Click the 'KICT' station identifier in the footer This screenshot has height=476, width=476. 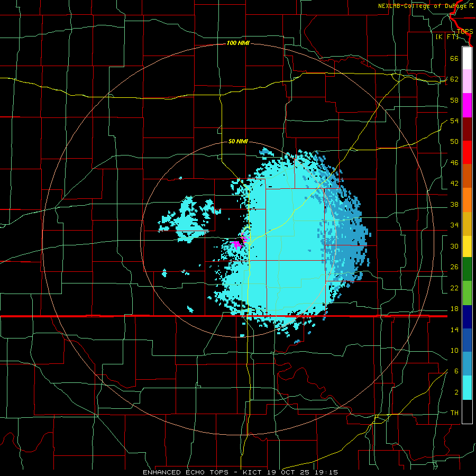click(253, 472)
